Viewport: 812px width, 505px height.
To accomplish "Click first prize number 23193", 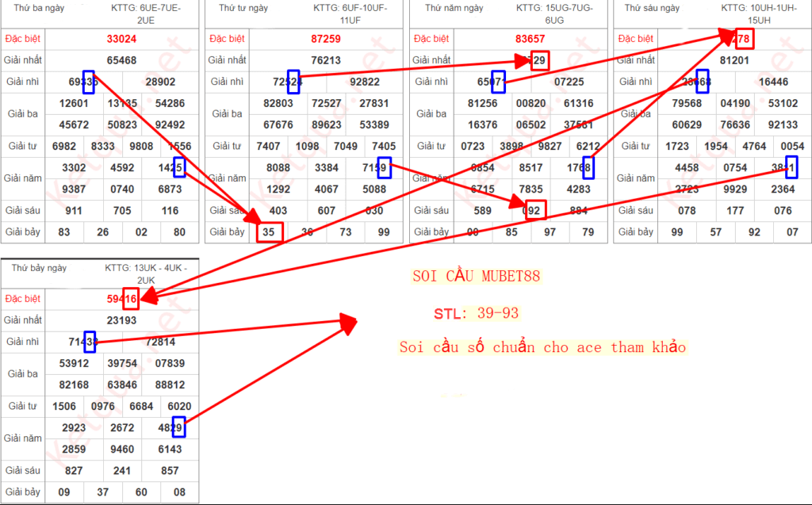I will coord(122,320).
